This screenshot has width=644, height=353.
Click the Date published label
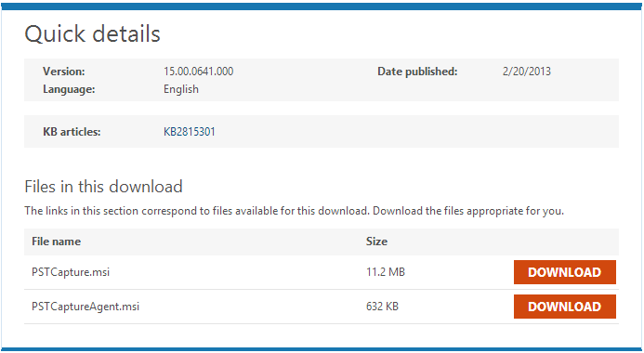(x=417, y=72)
